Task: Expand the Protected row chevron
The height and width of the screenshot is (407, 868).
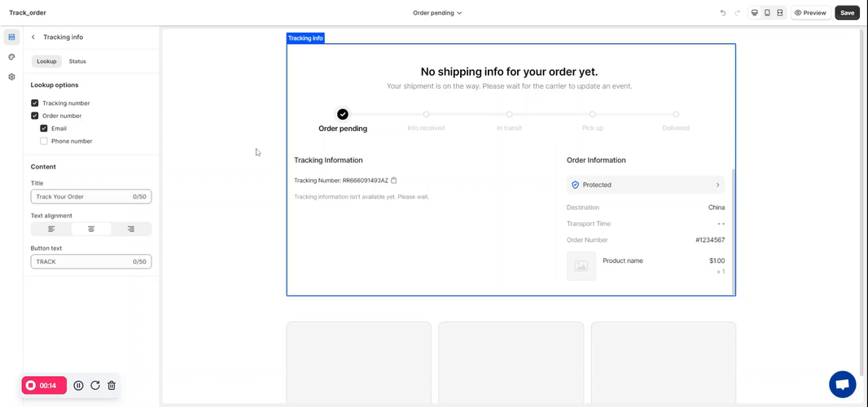Action: tap(717, 185)
